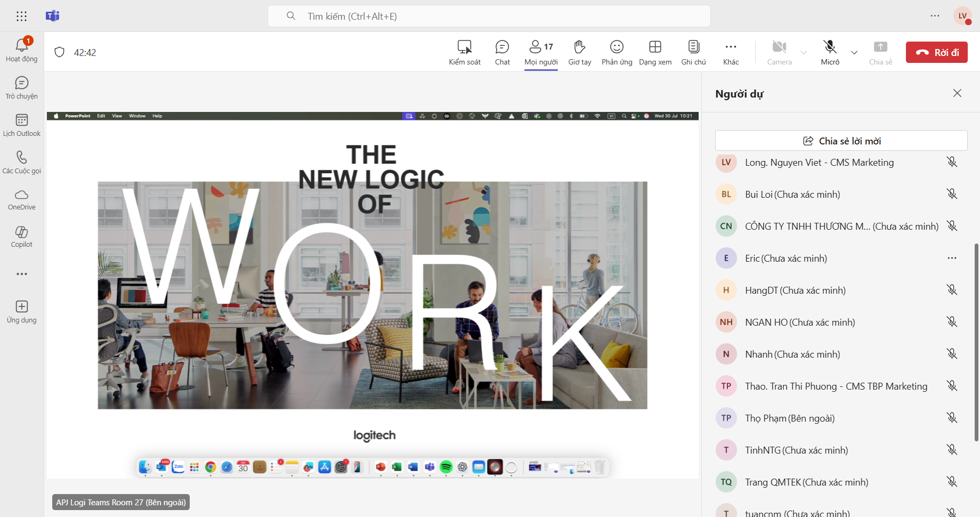This screenshot has height=517, width=980.
Task: Open OneDrive from the left sidebar
Action: [x=22, y=200]
